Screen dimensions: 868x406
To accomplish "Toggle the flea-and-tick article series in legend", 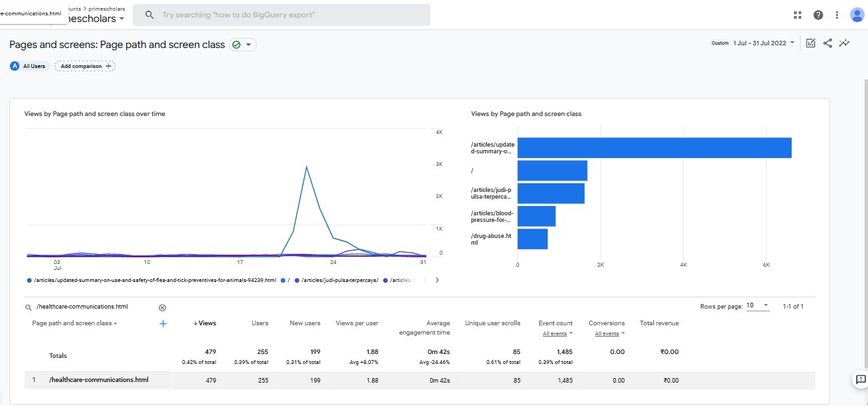I will [153, 280].
